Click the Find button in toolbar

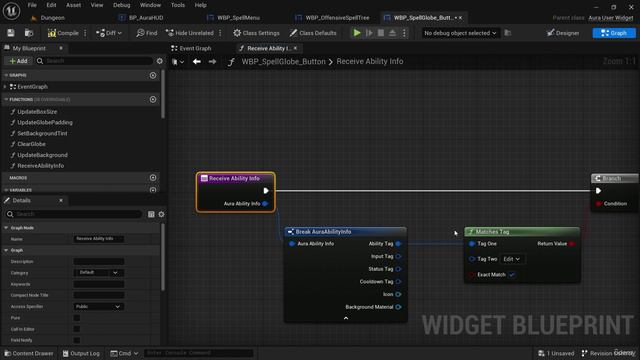147,33
